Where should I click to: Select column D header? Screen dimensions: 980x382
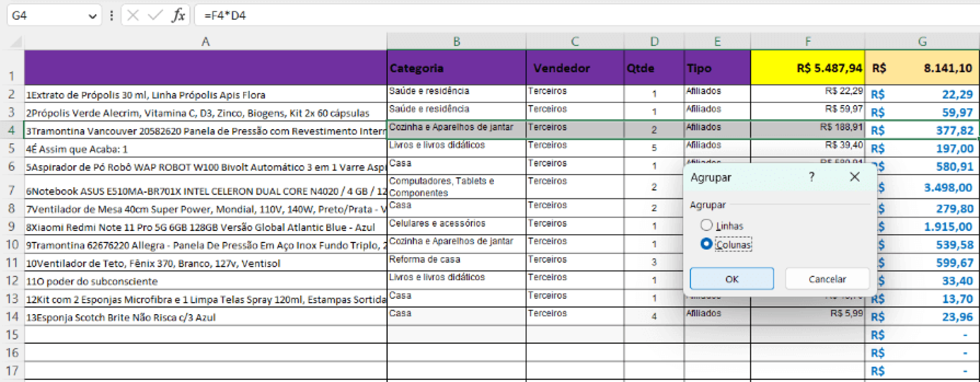click(654, 42)
